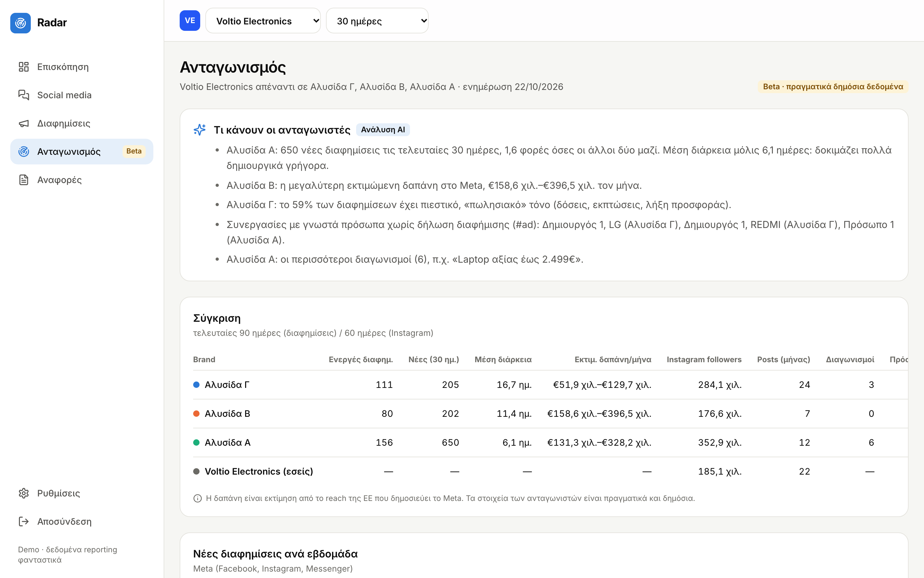This screenshot has height=578, width=924.
Task: Click the 284,1 χιλ. followers value
Action: click(x=720, y=385)
